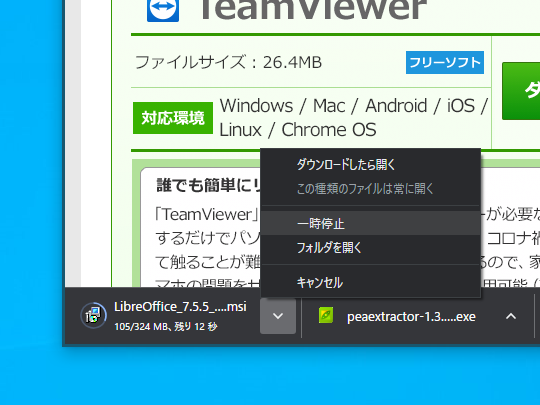This screenshot has width=540, height=405.
Task: Click the Linux / Chrome OS text
Action: coord(298,130)
